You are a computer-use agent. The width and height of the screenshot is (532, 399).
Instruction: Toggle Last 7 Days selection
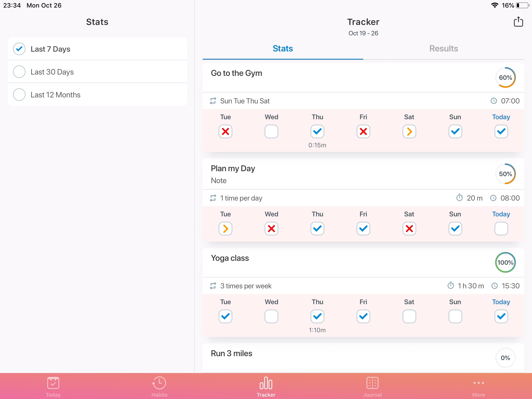pyautogui.click(x=19, y=49)
